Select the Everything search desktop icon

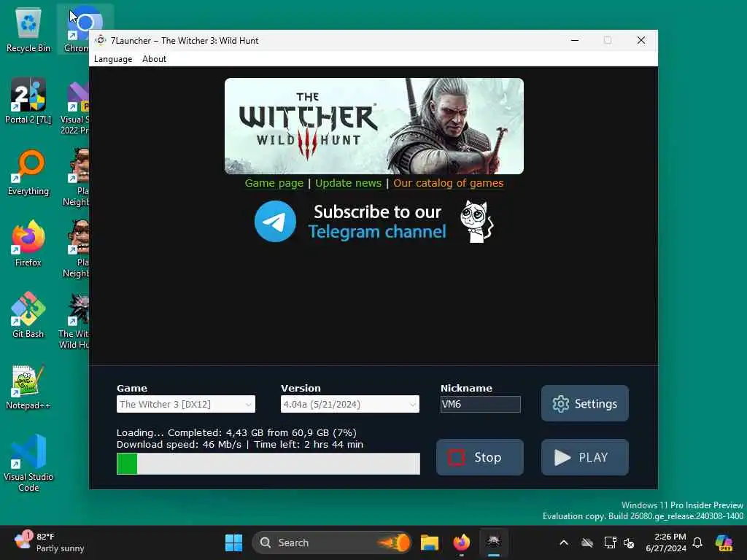28,173
